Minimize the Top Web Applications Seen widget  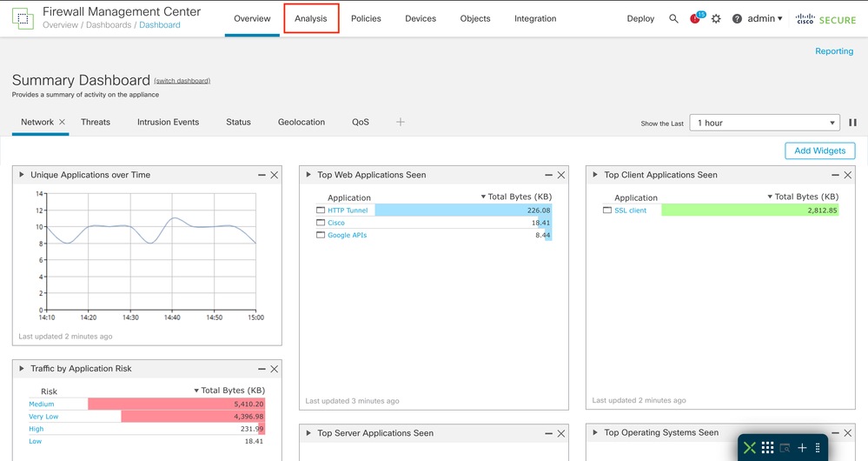(x=548, y=175)
